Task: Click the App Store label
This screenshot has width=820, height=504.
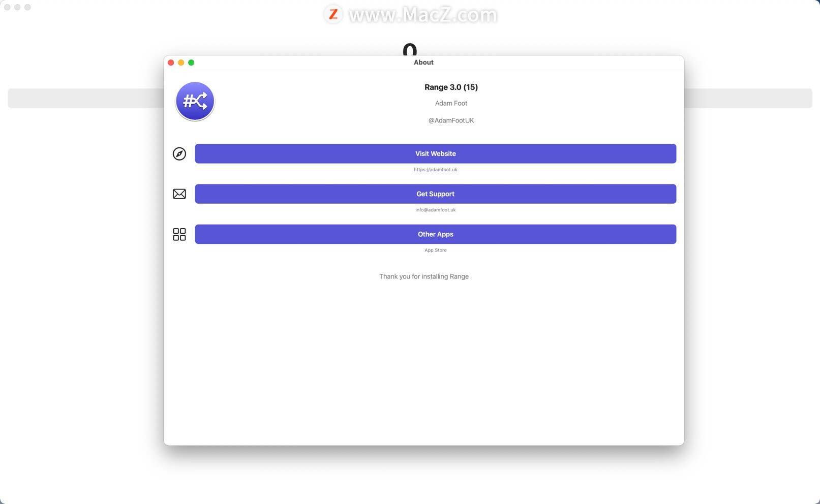Action: point(436,250)
